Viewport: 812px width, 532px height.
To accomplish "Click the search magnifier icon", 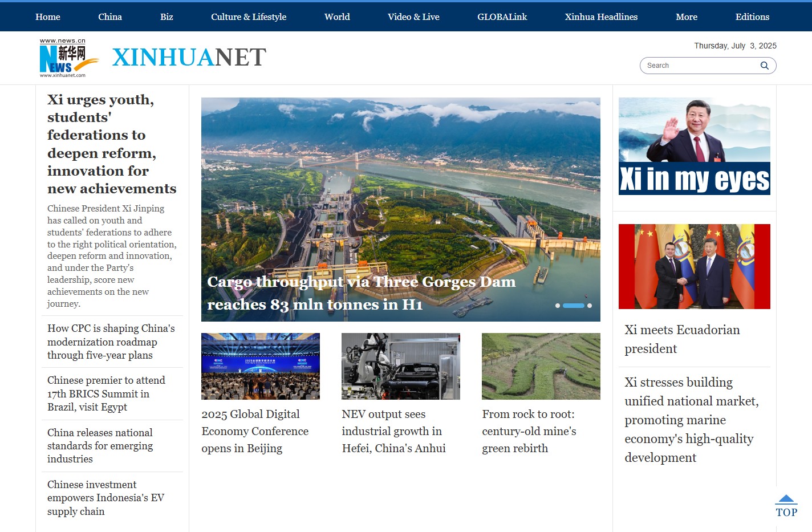I will coord(764,66).
